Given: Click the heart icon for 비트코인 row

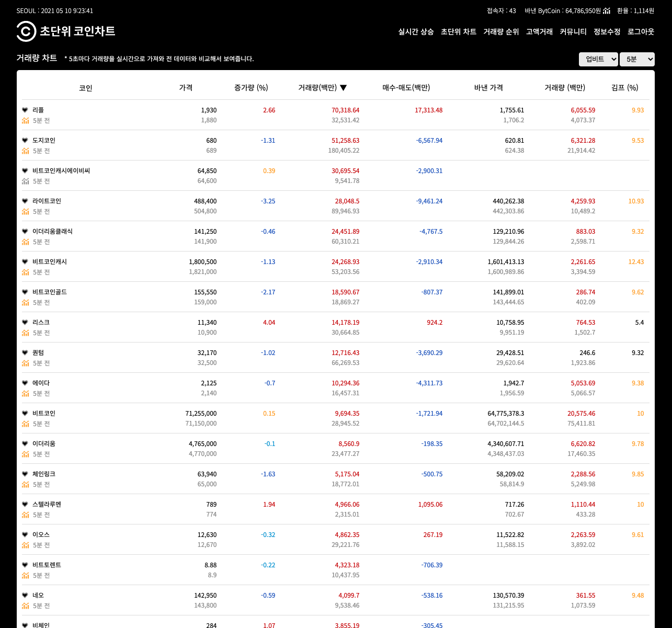Looking at the screenshot, I should [x=25, y=413].
